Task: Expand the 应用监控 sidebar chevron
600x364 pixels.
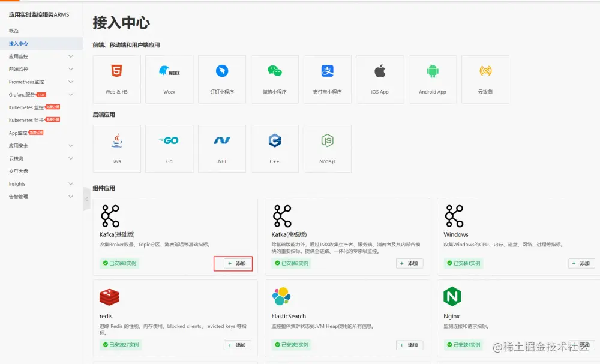Action: [71, 56]
